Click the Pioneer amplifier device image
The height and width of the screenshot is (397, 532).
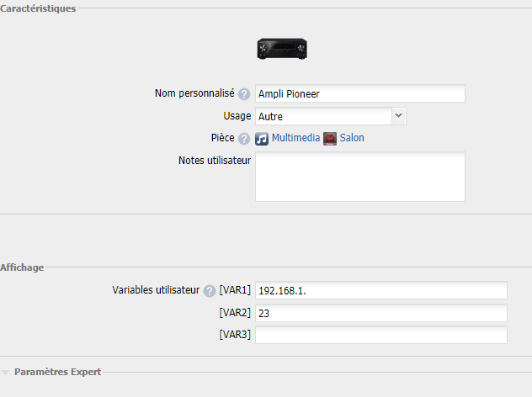tap(282, 49)
